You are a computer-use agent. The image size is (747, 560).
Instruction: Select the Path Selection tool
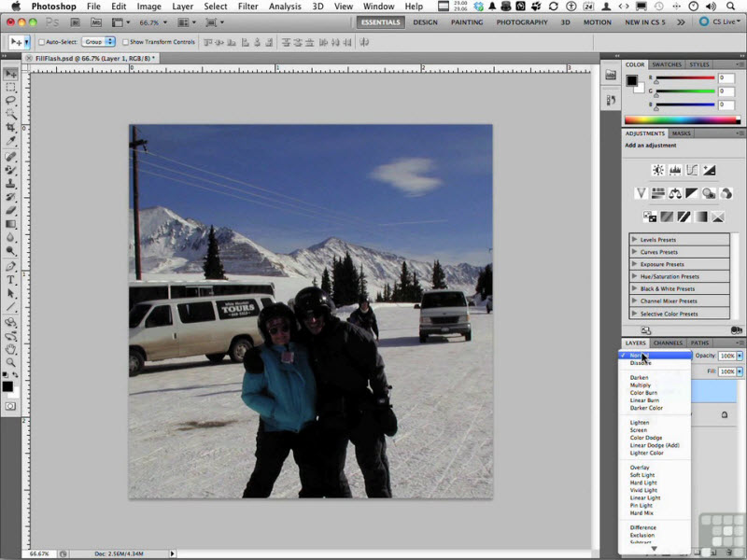[x=11, y=293]
